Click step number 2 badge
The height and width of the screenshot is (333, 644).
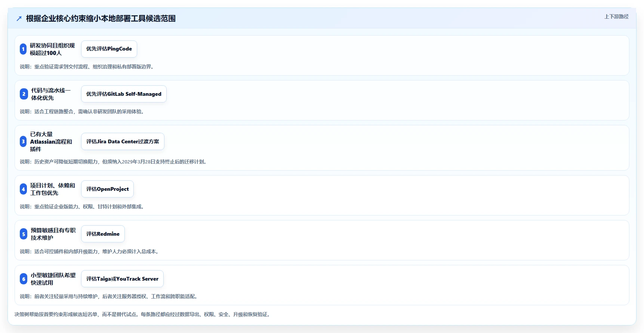pos(24,94)
